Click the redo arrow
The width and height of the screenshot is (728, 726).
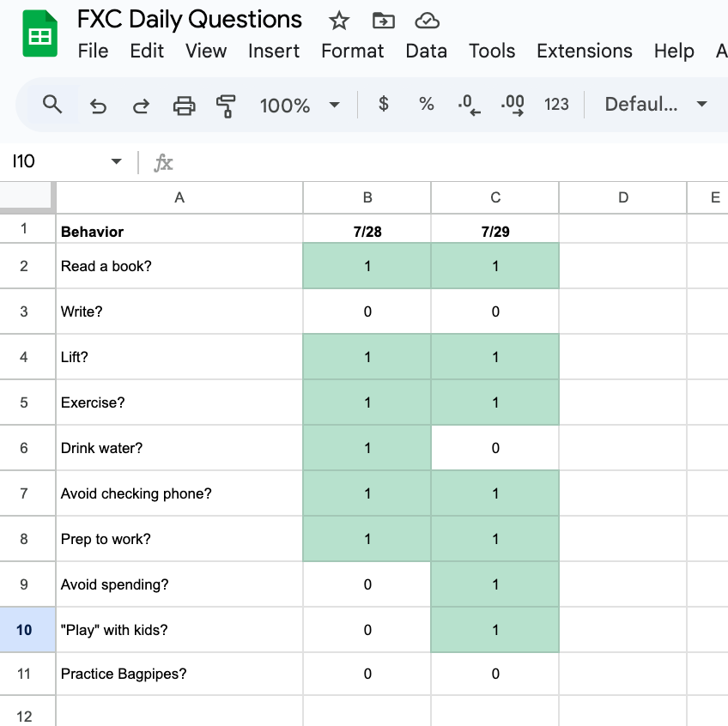click(x=141, y=106)
